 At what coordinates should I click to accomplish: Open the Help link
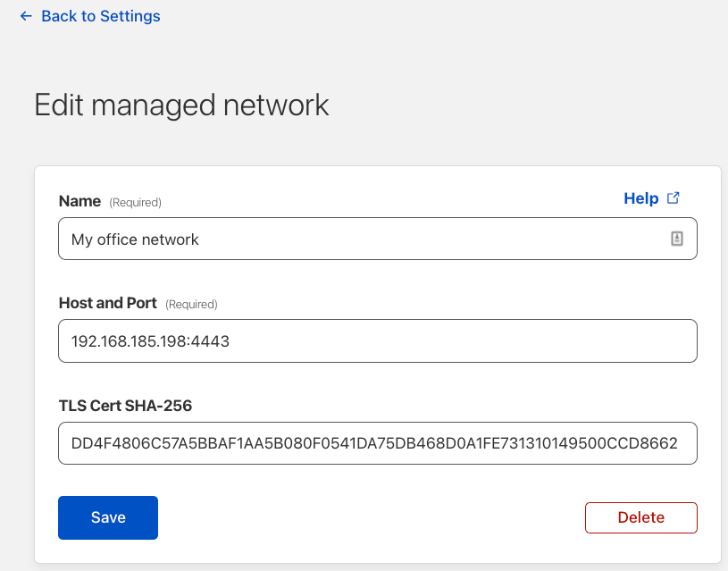[640, 198]
